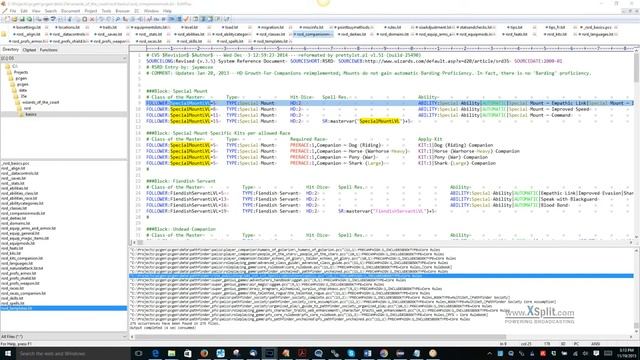This screenshot has height=360, width=640.
Task: Launch Microsoft Edge from the taskbar
Action: tap(155, 353)
